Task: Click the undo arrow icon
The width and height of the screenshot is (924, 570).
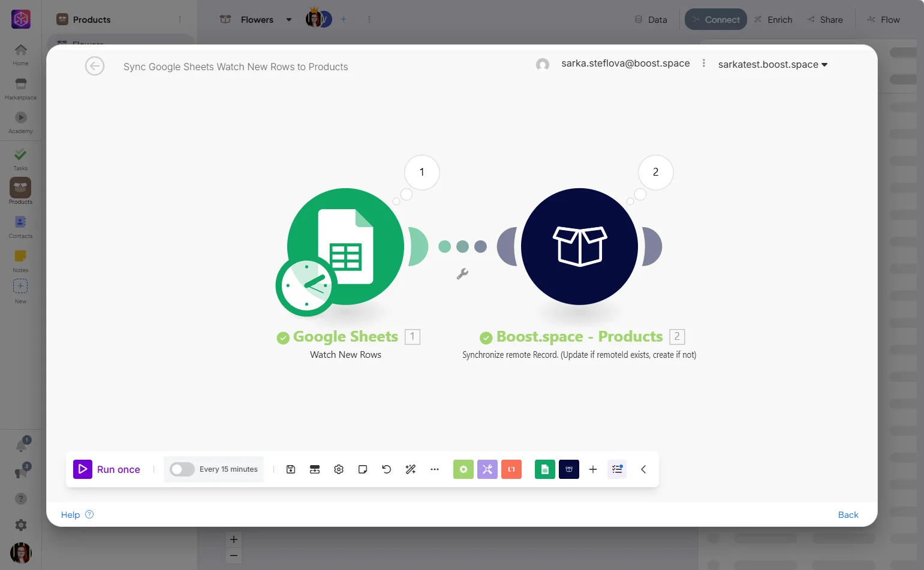Action: 387,469
